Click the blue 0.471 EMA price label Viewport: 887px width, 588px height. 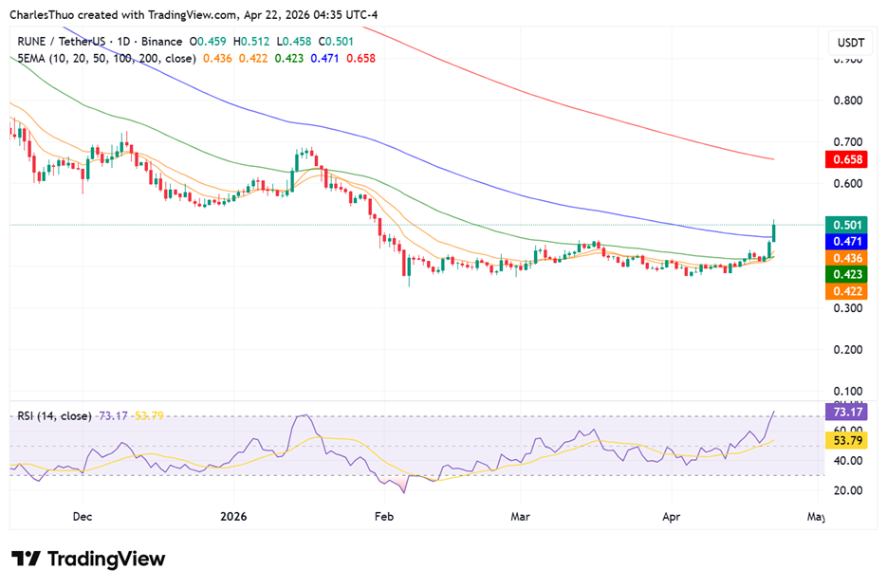845,242
